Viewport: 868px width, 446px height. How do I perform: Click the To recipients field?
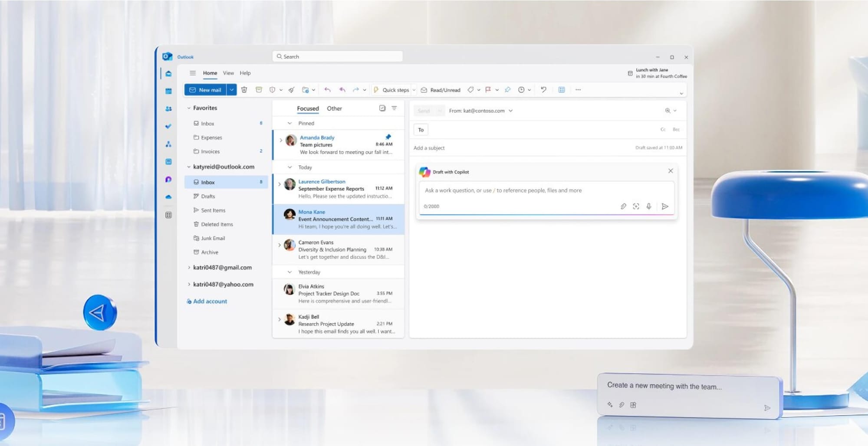[x=420, y=129]
